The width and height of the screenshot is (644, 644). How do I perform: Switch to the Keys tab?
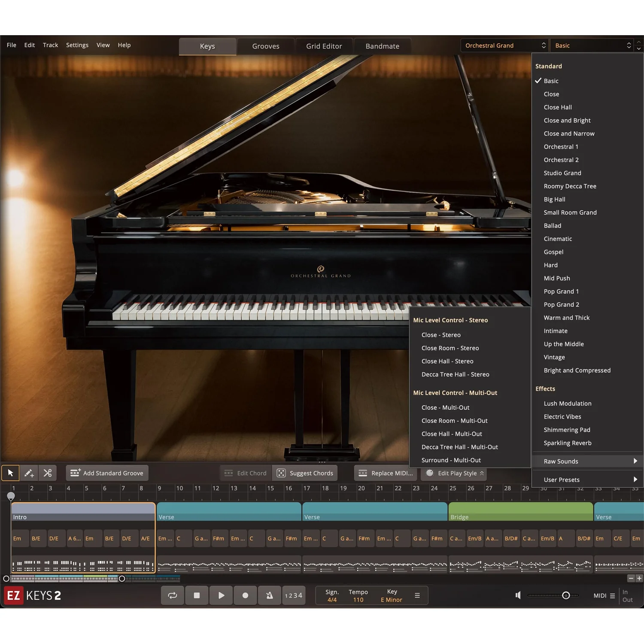(207, 46)
